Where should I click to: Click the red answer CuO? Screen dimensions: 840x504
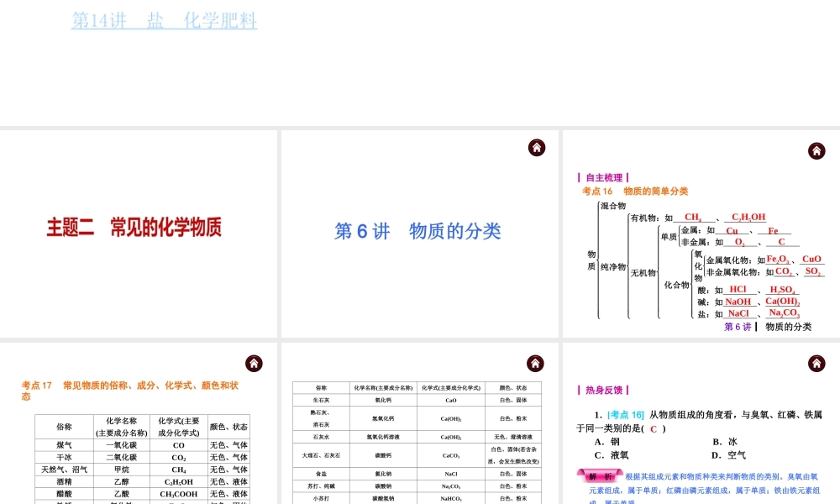pyautogui.click(x=811, y=260)
